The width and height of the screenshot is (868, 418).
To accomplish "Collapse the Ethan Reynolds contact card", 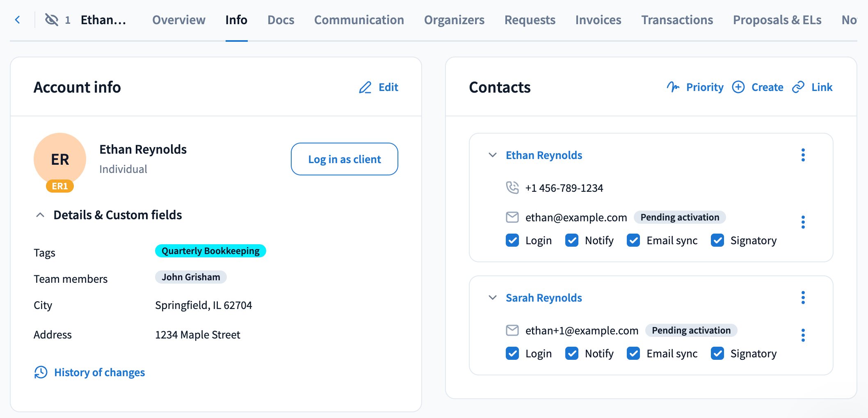I will click(x=493, y=155).
